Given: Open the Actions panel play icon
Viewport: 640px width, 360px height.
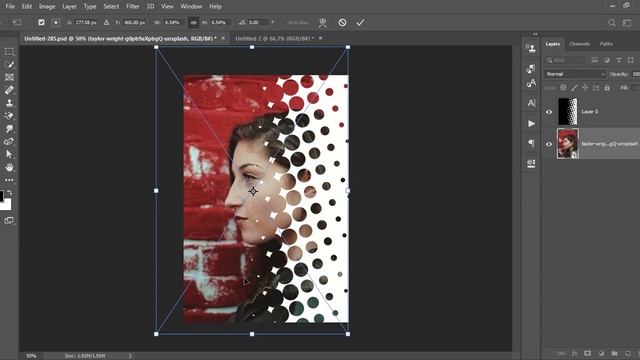Looking at the screenshot, I should 531,123.
